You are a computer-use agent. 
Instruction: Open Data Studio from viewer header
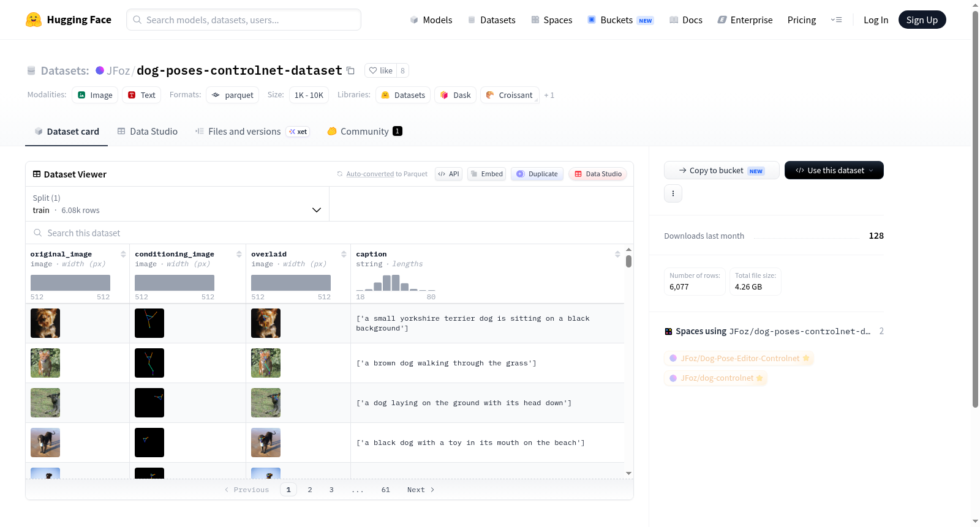598,174
